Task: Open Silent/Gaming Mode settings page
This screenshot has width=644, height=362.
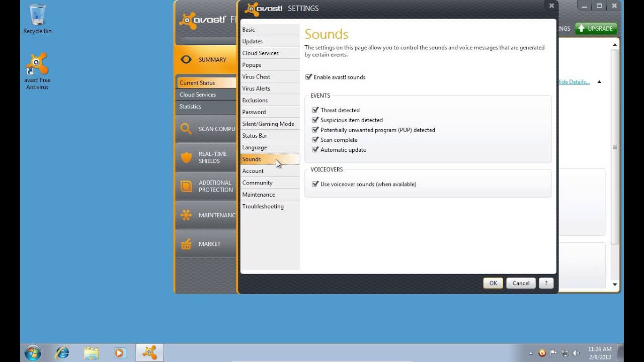Action: coord(270,124)
